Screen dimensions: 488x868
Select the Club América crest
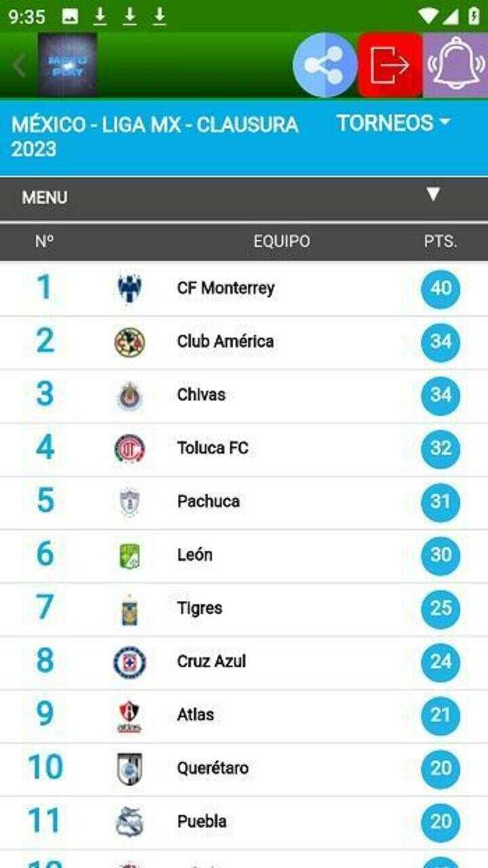coord(129,342)
